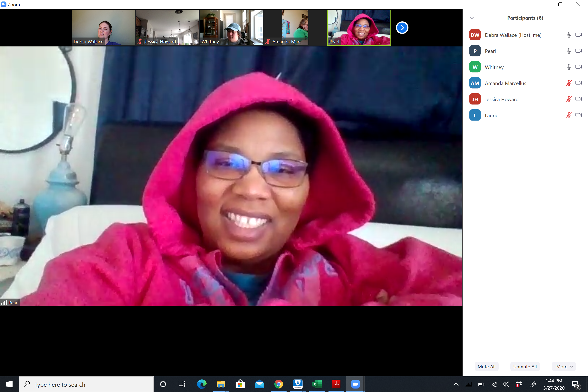Open the More dropdown in participants panel
The width and height of the screenshot is (588, 392).
point(564,367)
